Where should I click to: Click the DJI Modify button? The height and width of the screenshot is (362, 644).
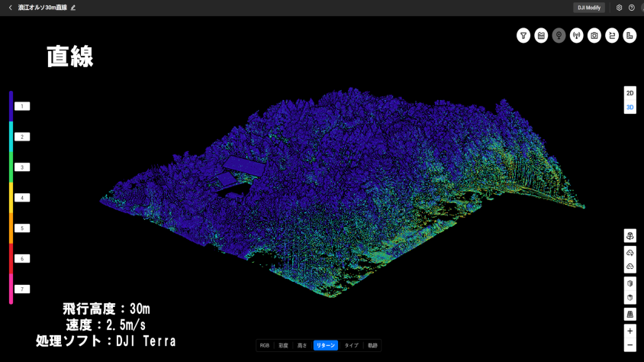[x=589, y=8]
